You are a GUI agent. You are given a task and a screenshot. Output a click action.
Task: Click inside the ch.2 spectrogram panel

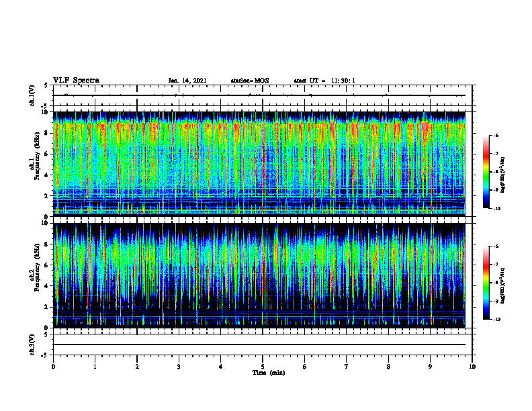pos(259,275)
